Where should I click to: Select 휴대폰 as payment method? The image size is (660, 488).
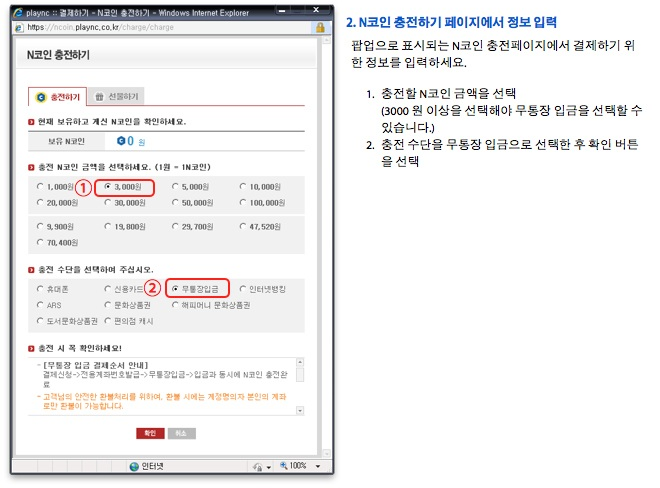(40, 289)
